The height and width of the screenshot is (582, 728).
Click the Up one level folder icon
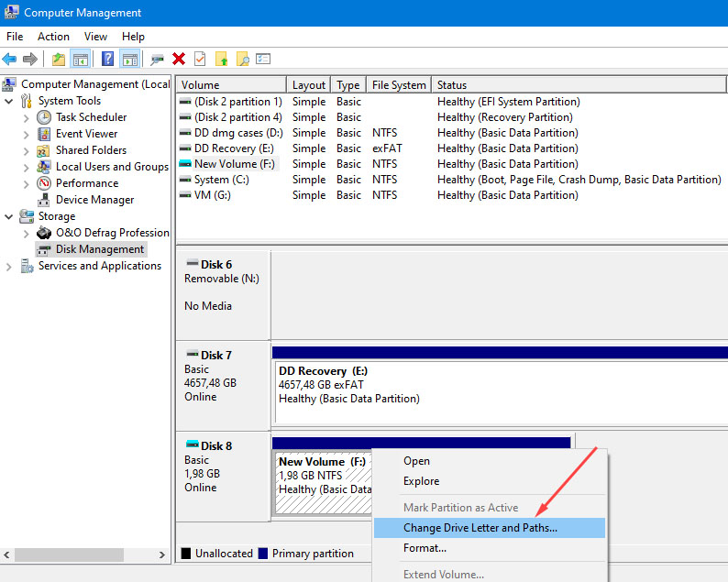click(x=59, y=59)
